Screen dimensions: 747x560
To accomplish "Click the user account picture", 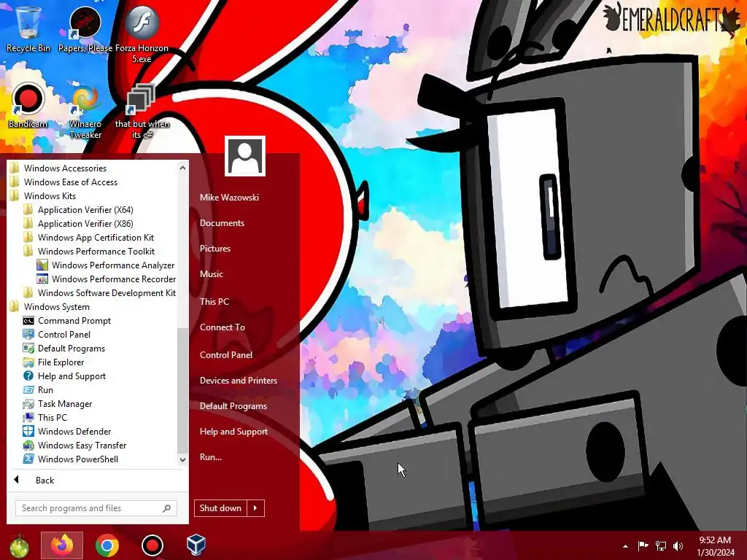I will 245,156.
